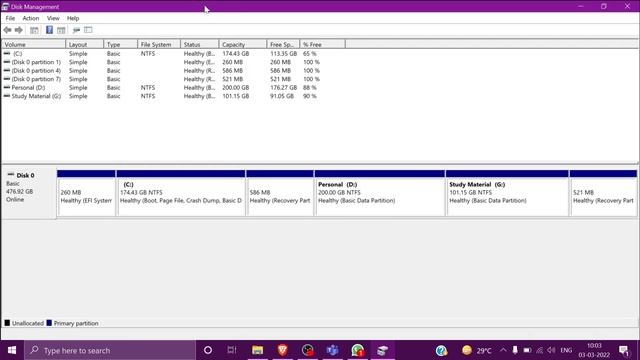The height and width of the screenshot is (360, 640).
Task: Toggle the Show/Hide Console Tree toolbar icon
Action: (34, 30)
